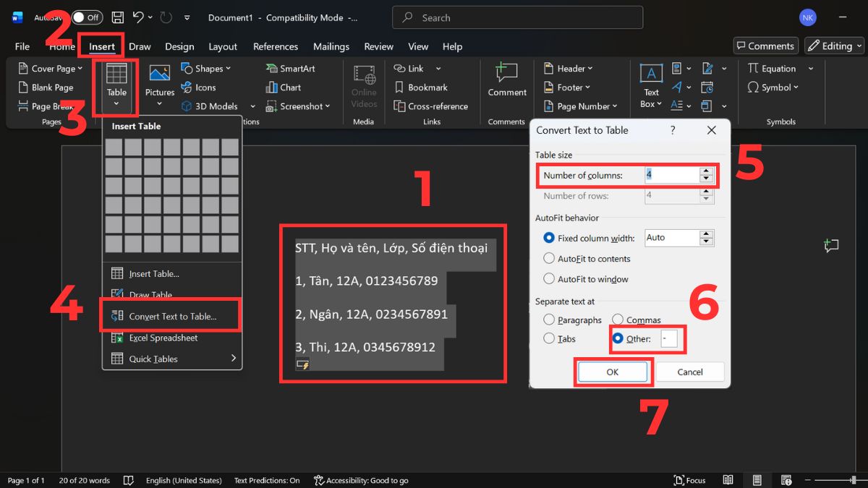Click Cancel in the dialog
Screen dimensions: 868x488
(x=689, y=372)
